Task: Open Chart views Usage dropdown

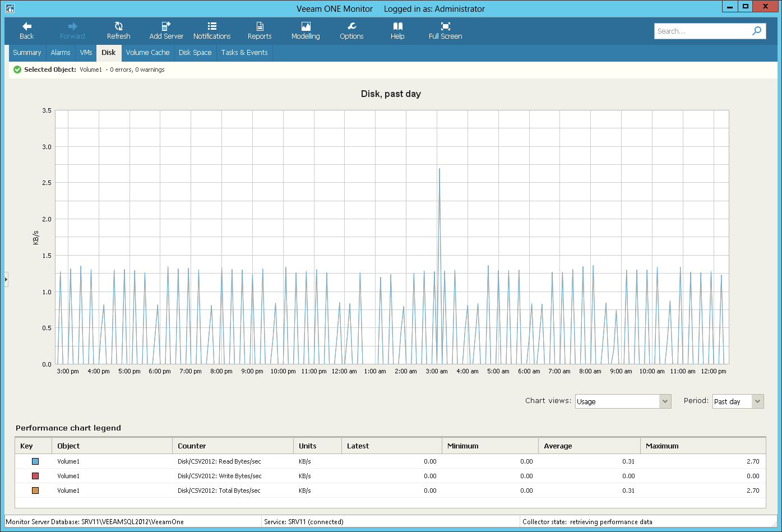Action: [623, 401]
